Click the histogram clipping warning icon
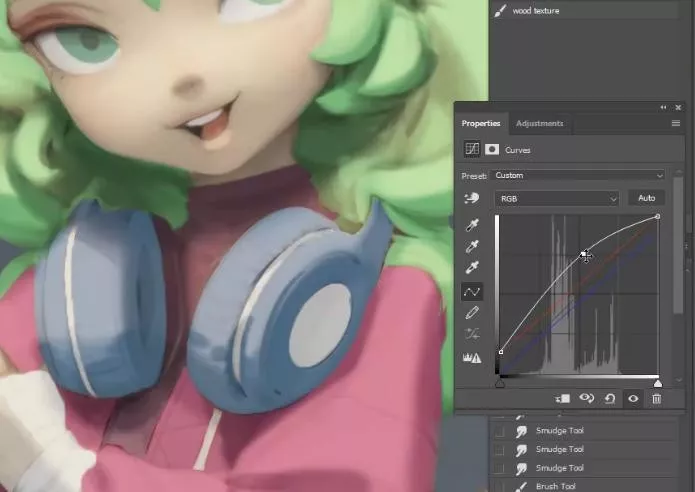The image size is (695, 492). coord(471,357)
